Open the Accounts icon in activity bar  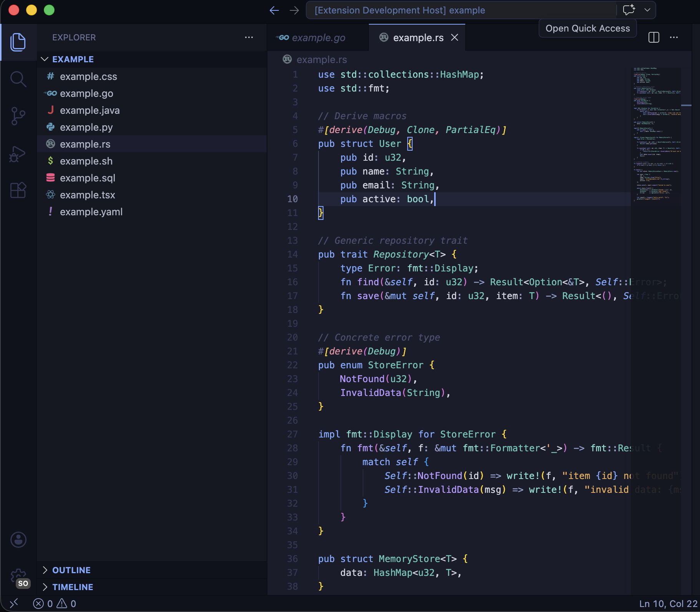point(18,540)
